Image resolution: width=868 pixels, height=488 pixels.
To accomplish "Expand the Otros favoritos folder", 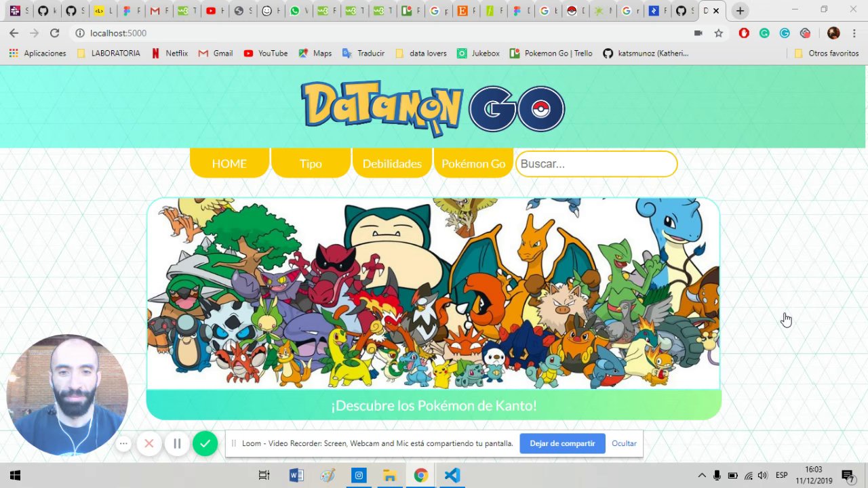I will point(826,53).
